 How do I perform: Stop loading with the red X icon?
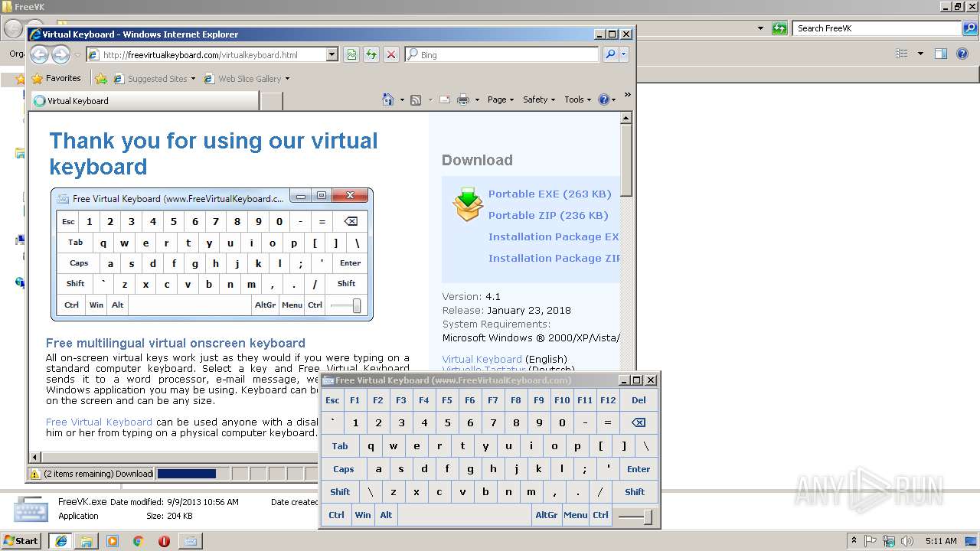coord(391,54)
